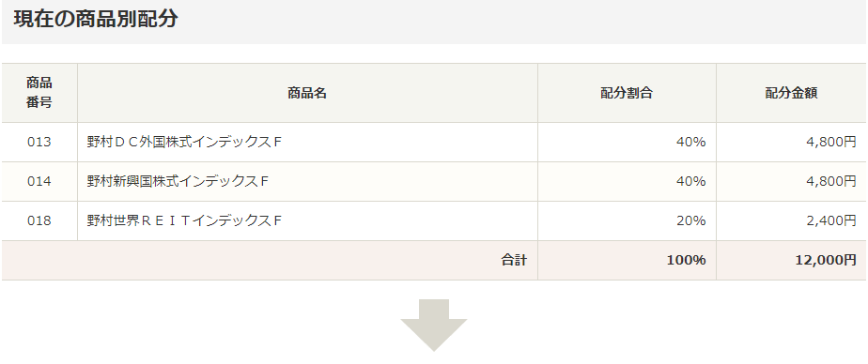
Task: Click the 40% ratio for product 013
Action: click(690, 143)
